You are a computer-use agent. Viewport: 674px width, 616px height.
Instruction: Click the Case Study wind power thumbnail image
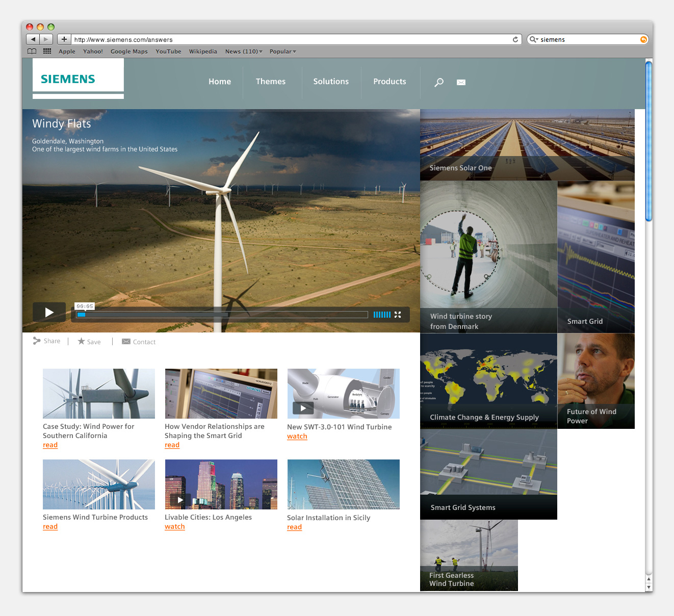coord(99,394)
